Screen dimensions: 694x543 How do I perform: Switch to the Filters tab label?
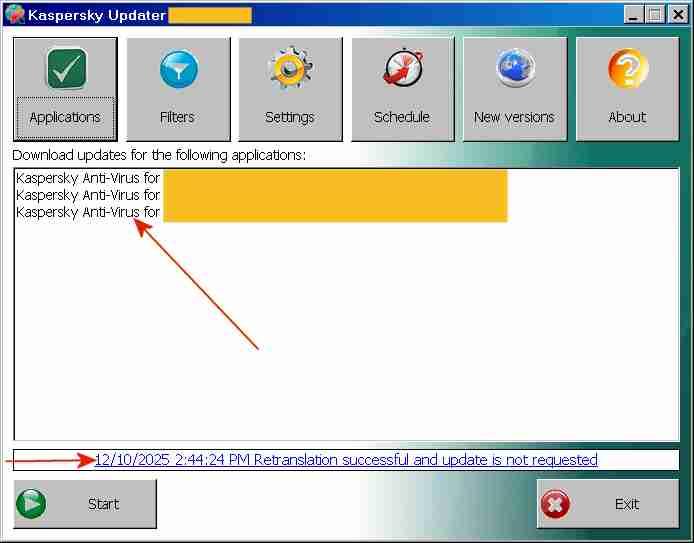click(177, 117)
